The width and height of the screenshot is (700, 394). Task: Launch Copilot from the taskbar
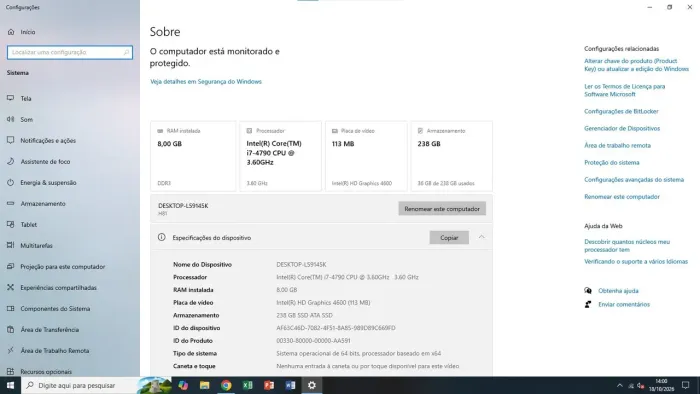pos(183,385)
